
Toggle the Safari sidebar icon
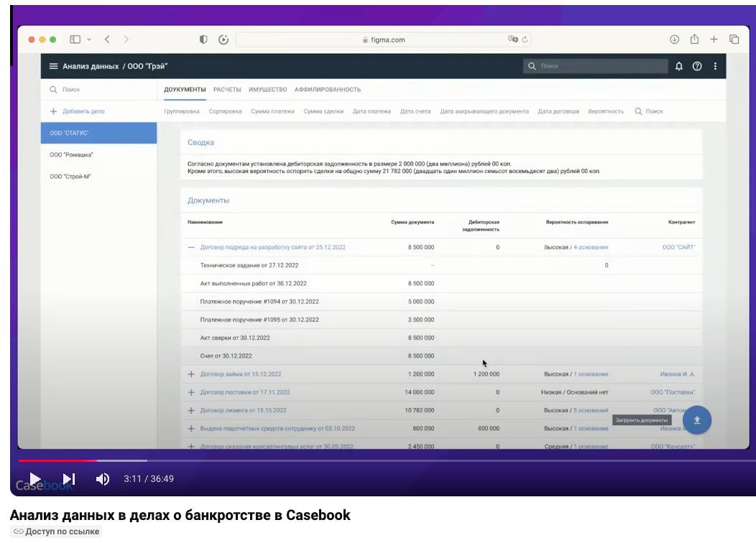coord(75,40)
